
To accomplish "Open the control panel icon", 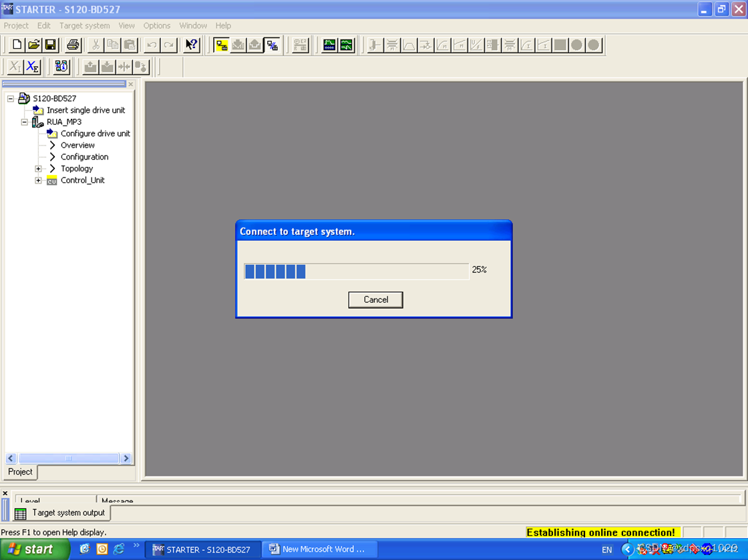I will [x=300, y=45].
